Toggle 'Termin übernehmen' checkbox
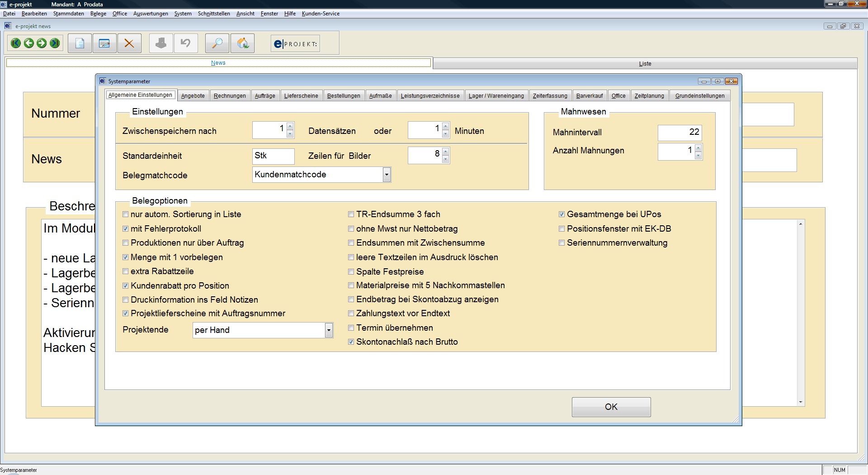The image size is (868, 475). (x=351, y=328)
